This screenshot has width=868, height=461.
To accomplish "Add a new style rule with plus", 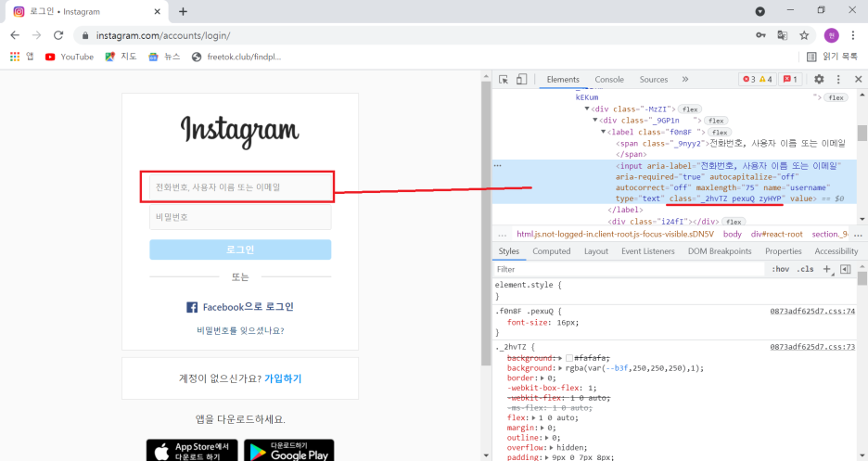I will pyautogui.click(x=827, y=270).
